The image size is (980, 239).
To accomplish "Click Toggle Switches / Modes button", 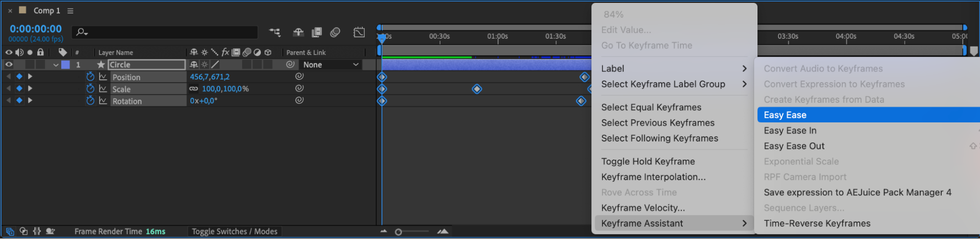I will coord(234,231).
